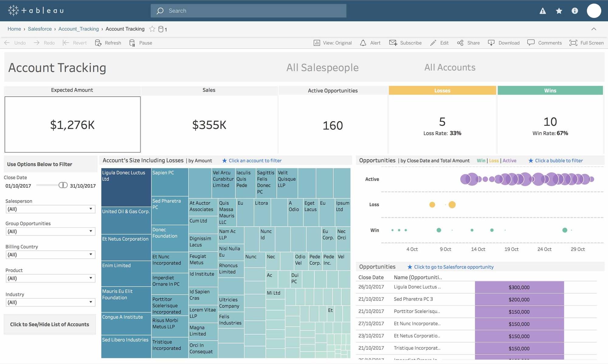Click the Refresh data icon
Image resolution: width=608 pixels, height=364 pixels.
pos(98,43)
